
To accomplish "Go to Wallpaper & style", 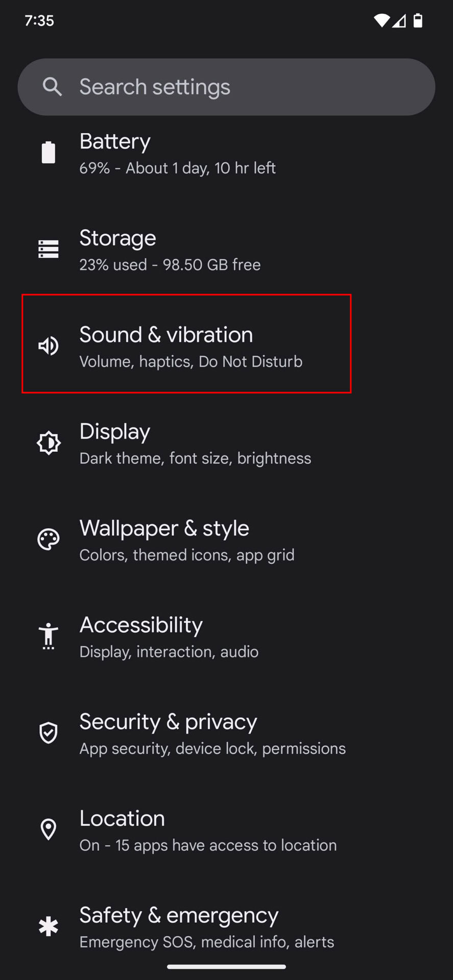I will (x=186, y=541).
